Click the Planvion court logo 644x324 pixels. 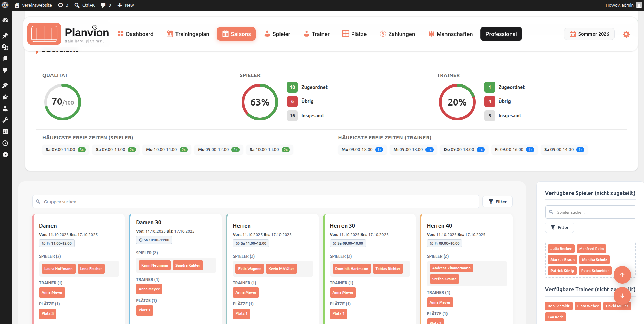click(44, 34)
